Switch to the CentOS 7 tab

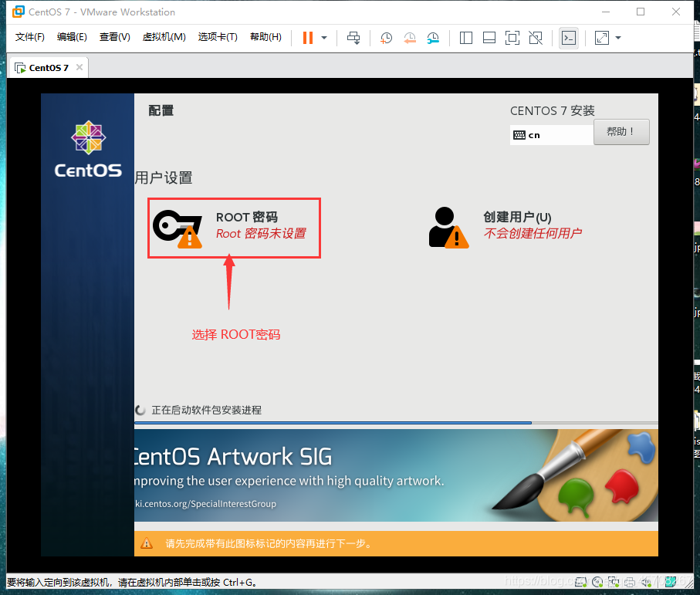coord(46,67)
